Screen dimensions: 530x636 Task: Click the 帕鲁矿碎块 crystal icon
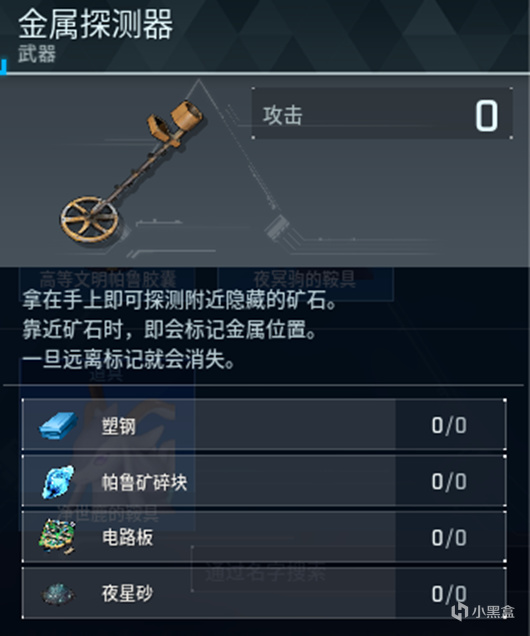coord(59,481)
